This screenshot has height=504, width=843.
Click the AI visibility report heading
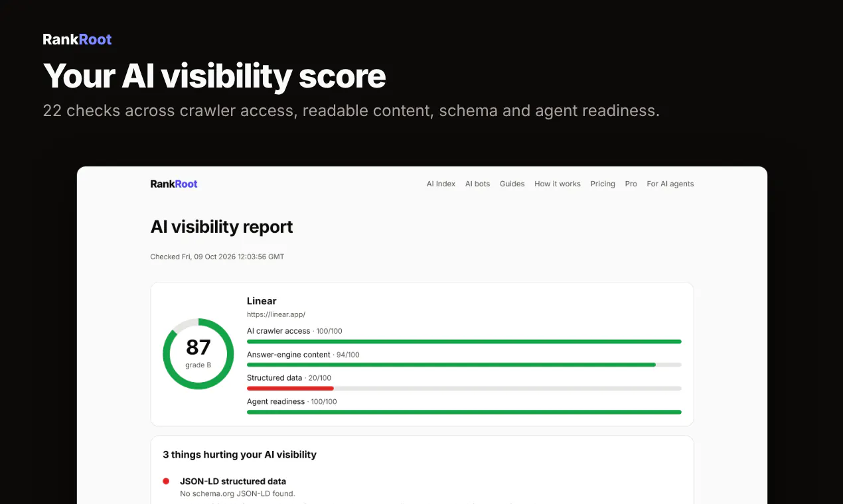pos(222,227)
